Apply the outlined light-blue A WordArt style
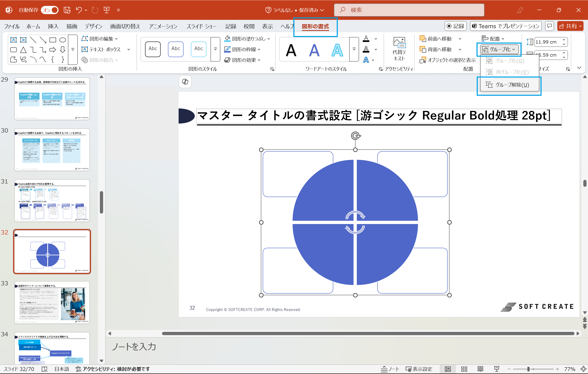Screen dimensions: 588x374 337,50
